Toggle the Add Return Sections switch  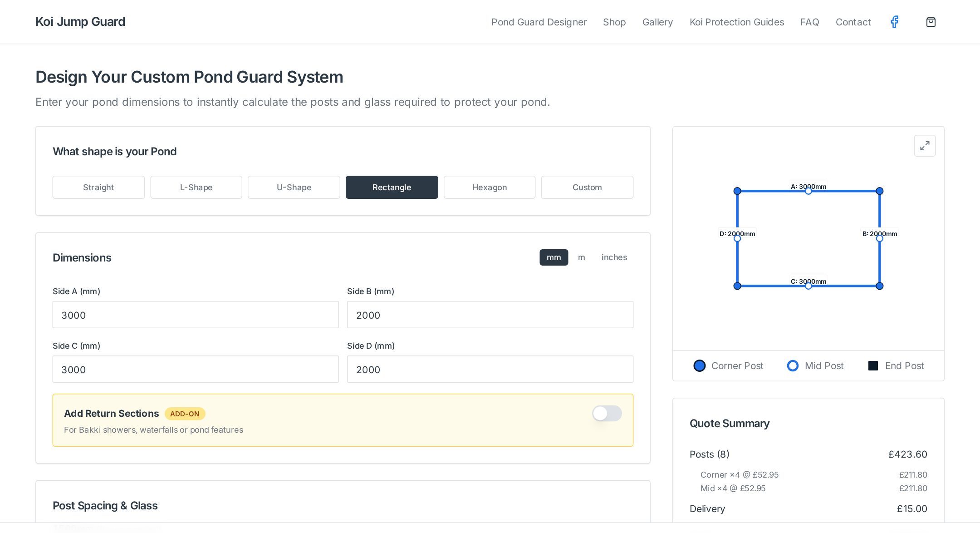click(x=607, y=413)
